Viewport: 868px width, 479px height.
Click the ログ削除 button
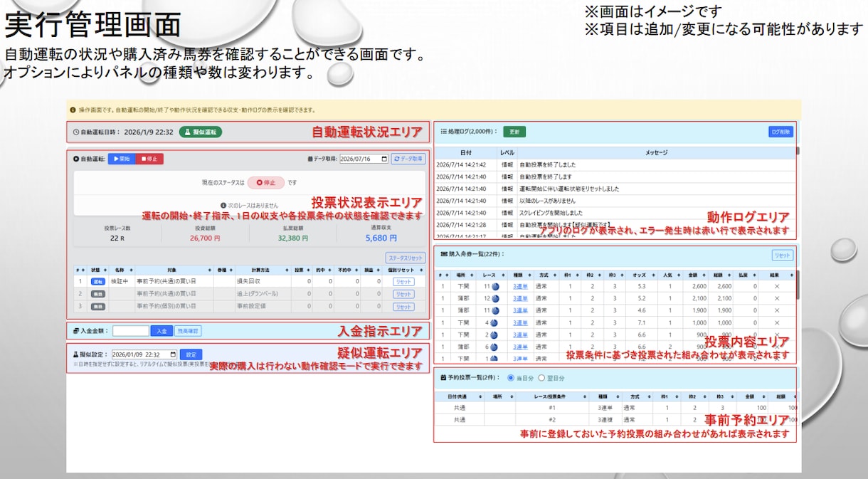click(780, 132)
